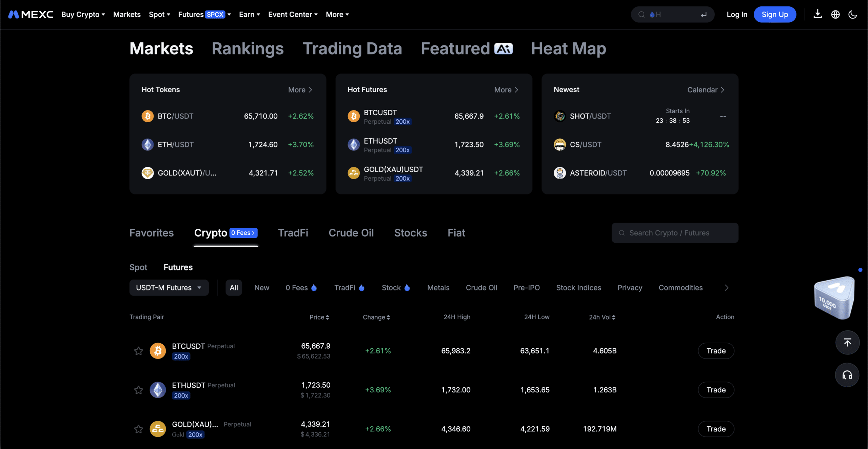Switch to the Rankings tab
Image resolution: width=868 pixels, height=449 pixels.
pyautogui.click(x=248, y=49)
